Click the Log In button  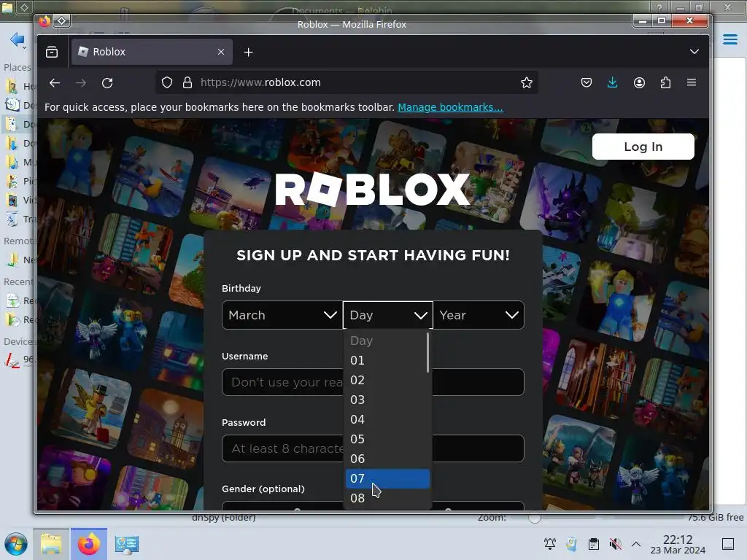643,147
